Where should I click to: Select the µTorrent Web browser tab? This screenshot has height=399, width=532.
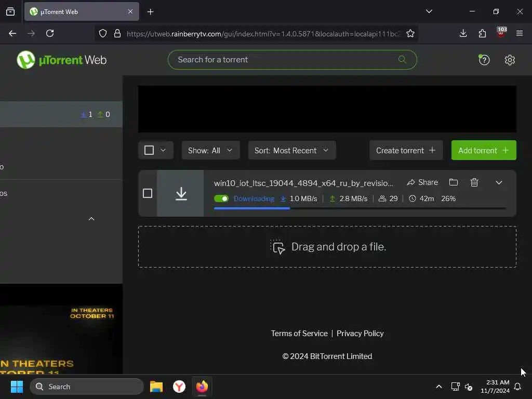tap(82, 11)
